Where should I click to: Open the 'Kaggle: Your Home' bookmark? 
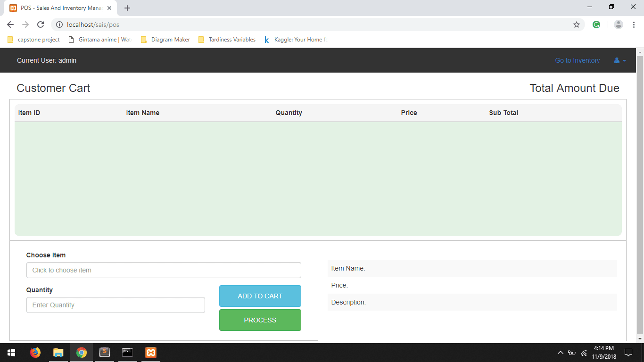pyautogui.click(x=295, y=40)
